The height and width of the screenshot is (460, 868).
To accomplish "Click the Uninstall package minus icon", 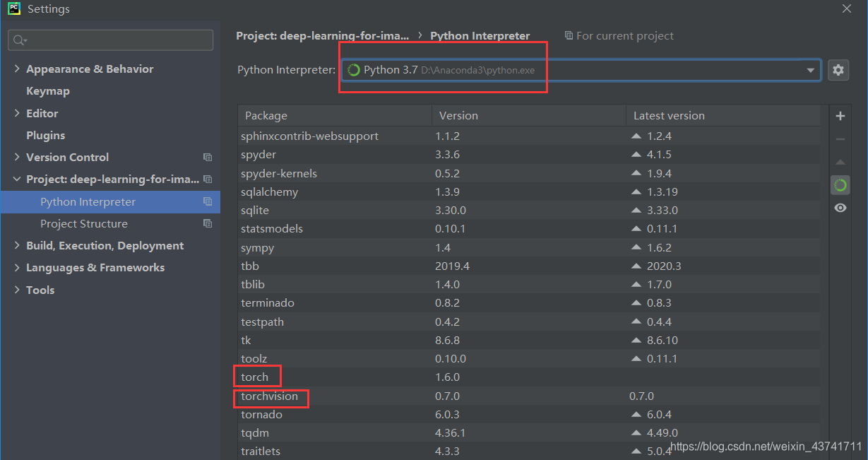I will pyautogui.click(x=840, y=138).
